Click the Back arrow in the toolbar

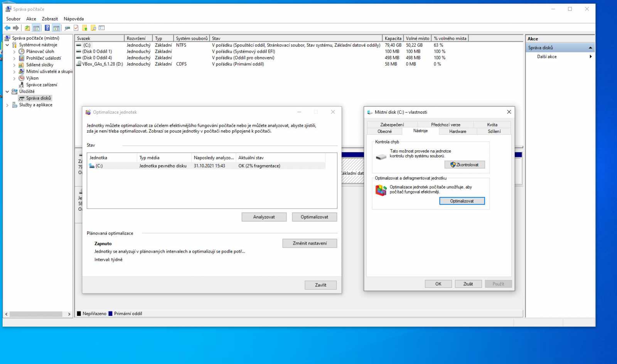pos(7,28)
